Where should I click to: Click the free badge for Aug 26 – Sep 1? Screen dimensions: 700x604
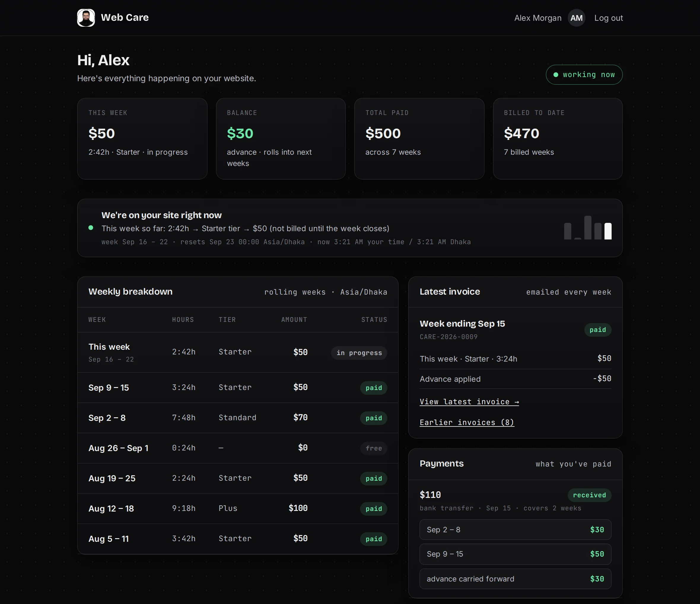tap(374, 448)
